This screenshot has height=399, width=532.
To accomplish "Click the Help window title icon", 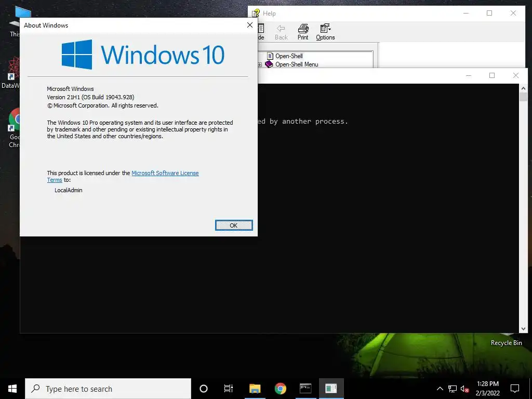I will [x=256, y=13].
